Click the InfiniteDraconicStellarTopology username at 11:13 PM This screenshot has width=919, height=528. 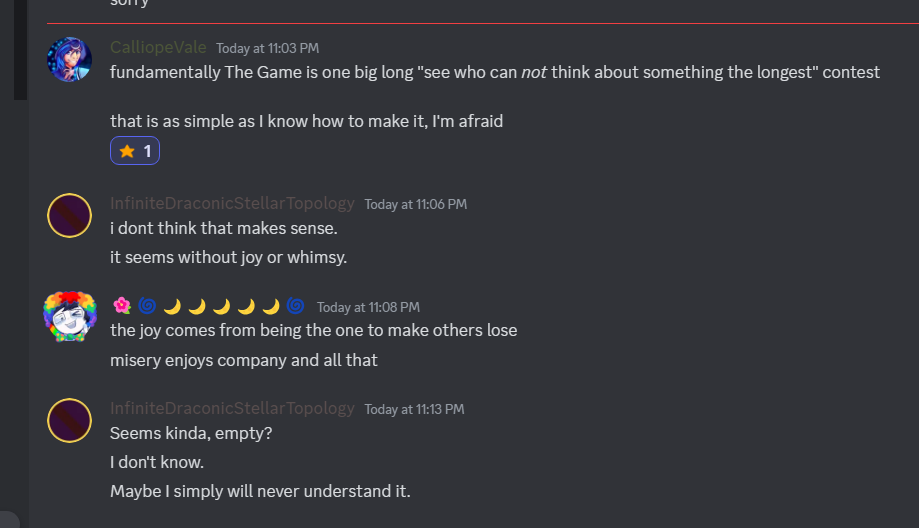point(232,409)
